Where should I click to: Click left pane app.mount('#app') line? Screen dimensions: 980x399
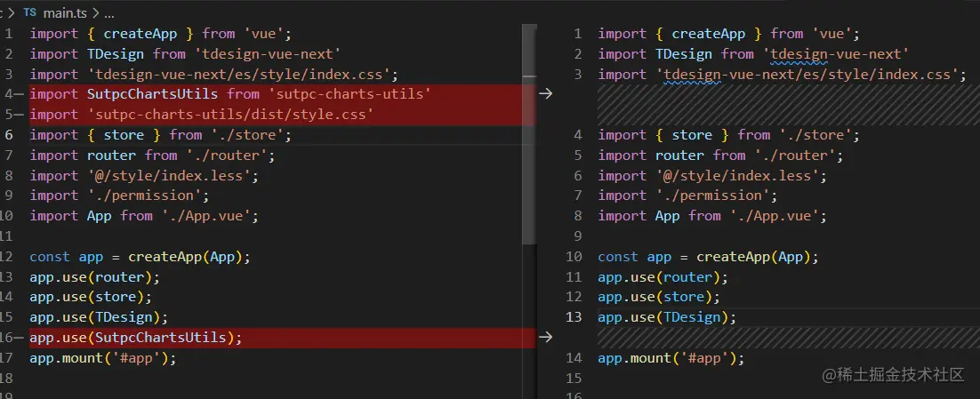coord(103,358)
